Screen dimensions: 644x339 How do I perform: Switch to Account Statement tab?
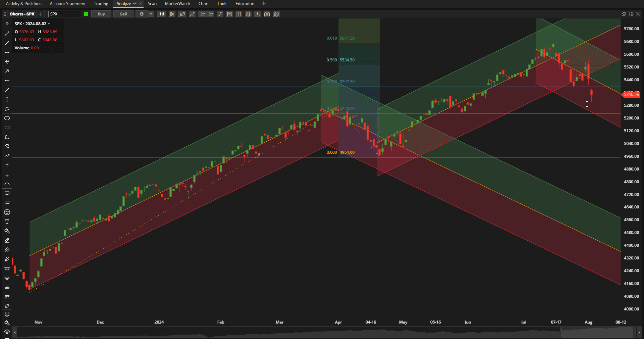pos(67,4)
